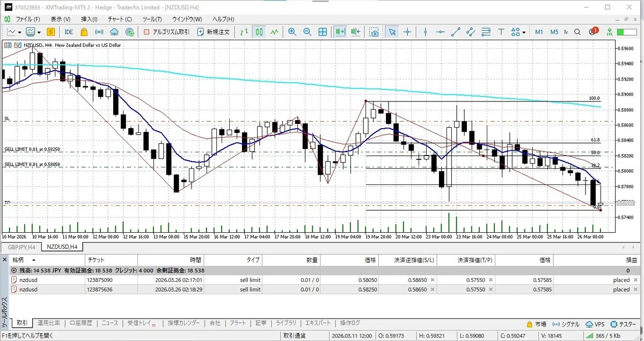Switch timeframe to M5
The width and height of the screenshot is (644, 341).
[x=554, y=32]
